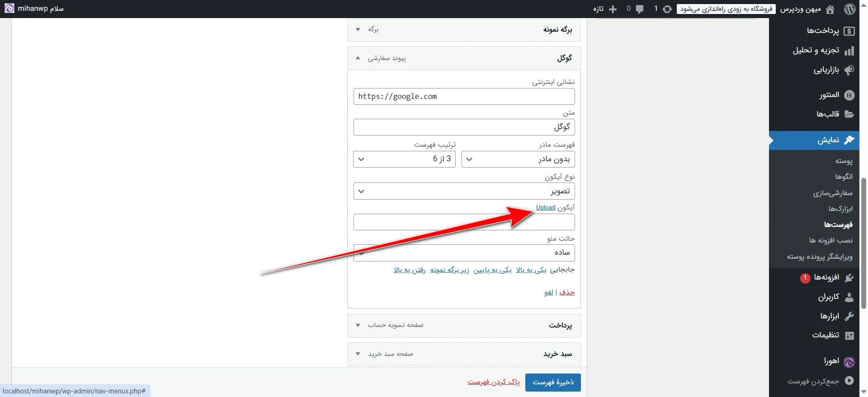Click سلام mihanwp account text
868x397 pixels.
click(x=41, y=9)
